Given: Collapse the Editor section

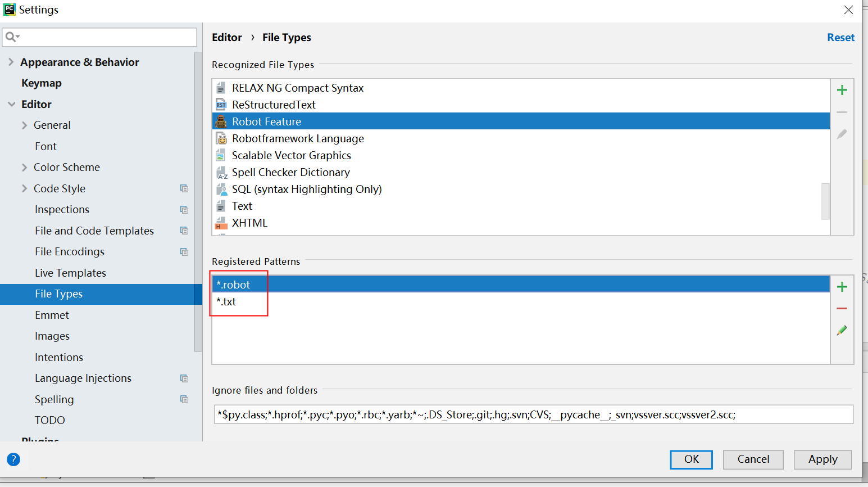Looking at the screenshot, I should [x=11, y=104].
